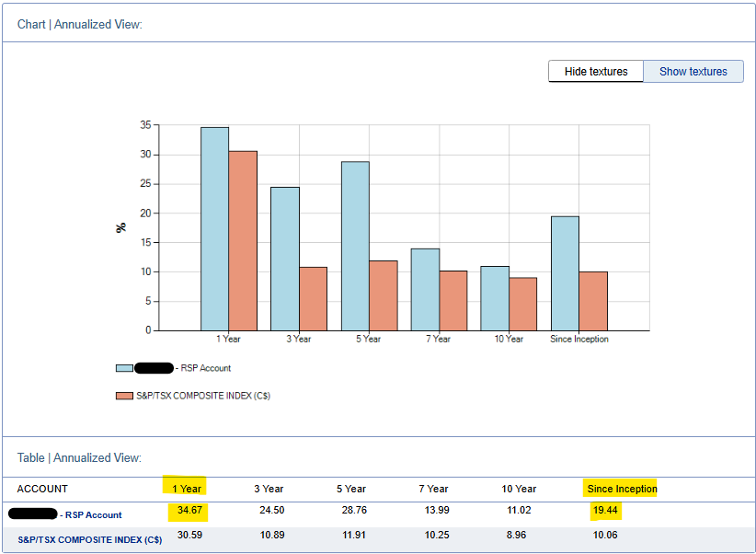Click the Hide textures button
The height and width of the screenshot is (554, 756).
point(596,72)
